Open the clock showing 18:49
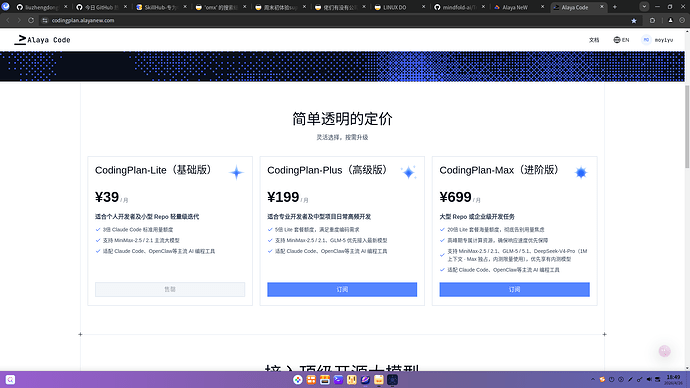This screenshot has height=388, width=690. 673,380
